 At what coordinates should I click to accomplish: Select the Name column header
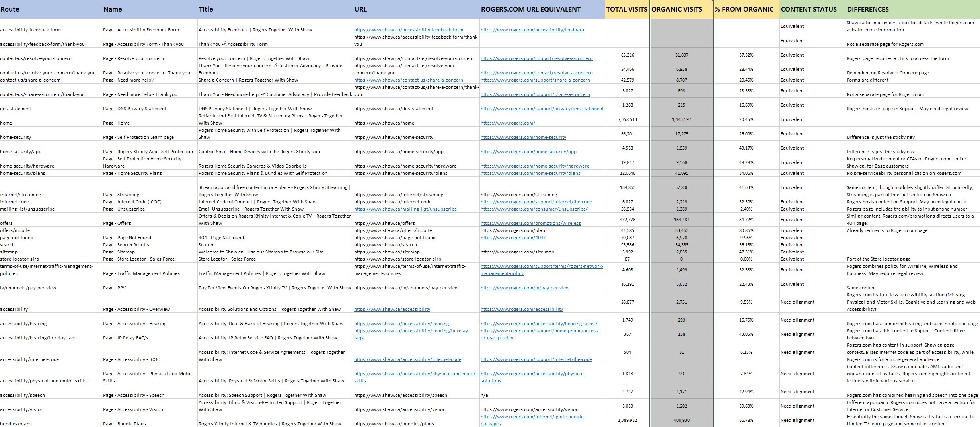click(150, 9)
